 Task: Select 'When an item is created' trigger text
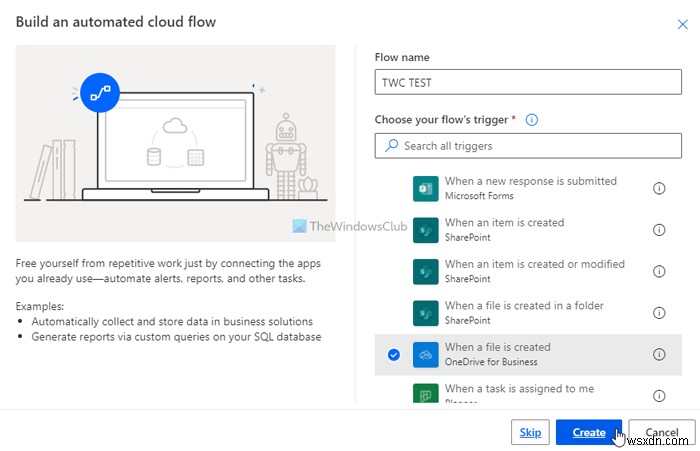[x=504, y=222]
